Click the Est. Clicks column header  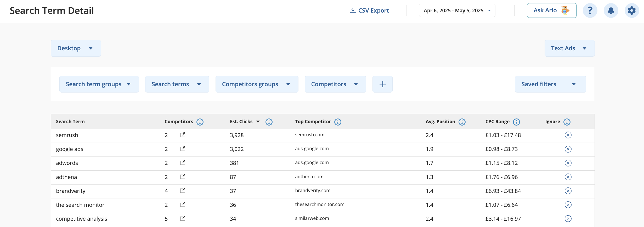pyautogui.click(x=241, y=122)
